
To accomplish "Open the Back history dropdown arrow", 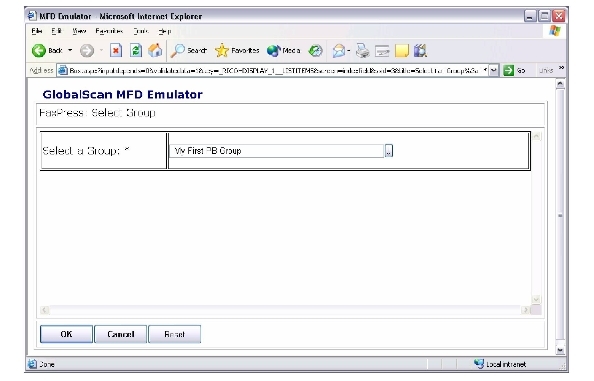I will 70,50.
